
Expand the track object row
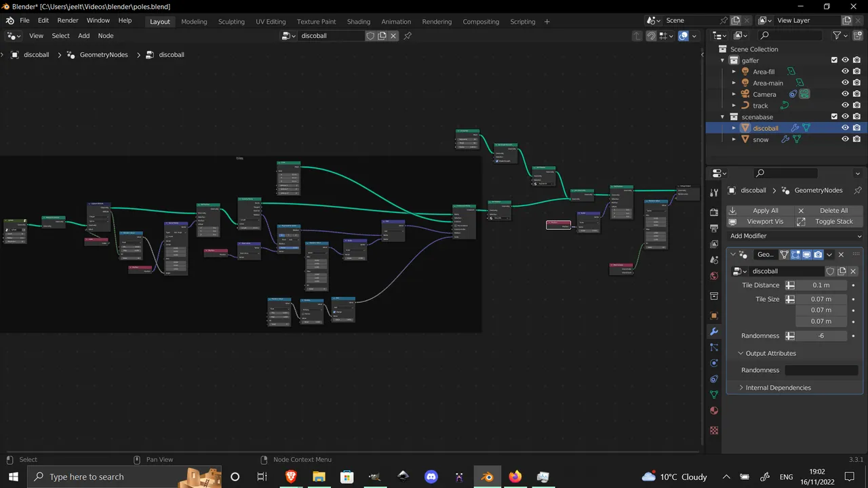(733, 106)
